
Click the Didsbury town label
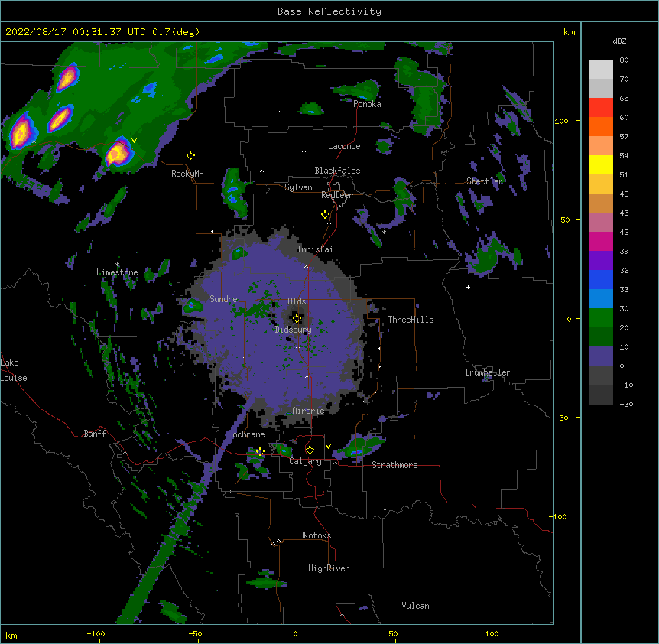pos(294,330)
